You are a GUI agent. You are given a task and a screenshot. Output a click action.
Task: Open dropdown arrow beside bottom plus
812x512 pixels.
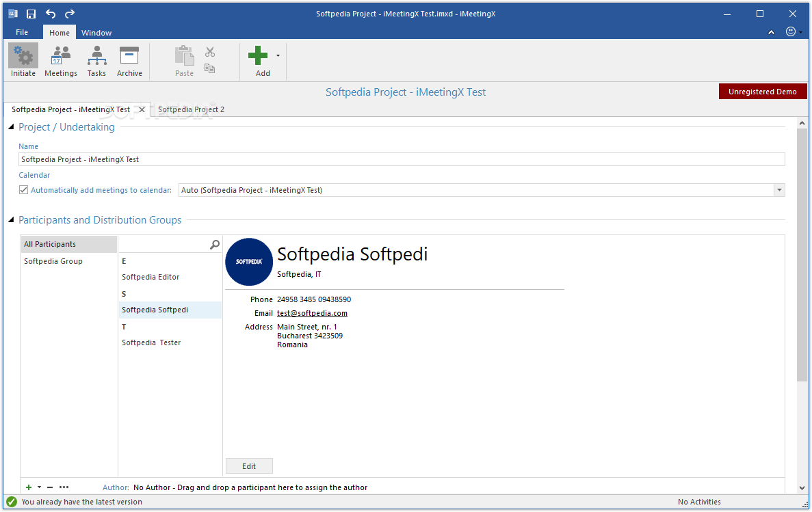pos(40,487)
